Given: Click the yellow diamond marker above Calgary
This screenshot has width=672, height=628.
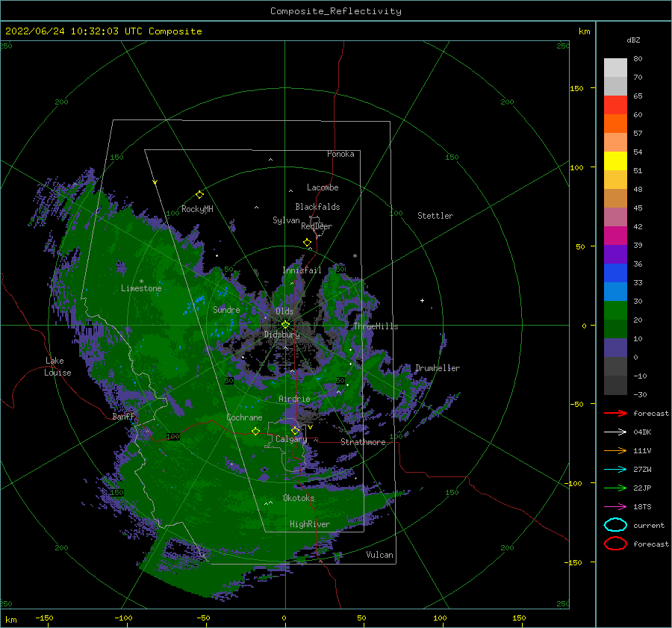Looking at the screenshot, I should click(295, 430).
